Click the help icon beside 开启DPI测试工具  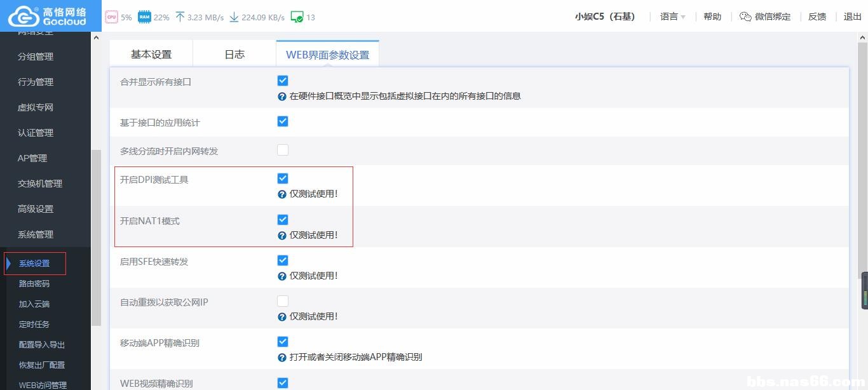point(281,194)
